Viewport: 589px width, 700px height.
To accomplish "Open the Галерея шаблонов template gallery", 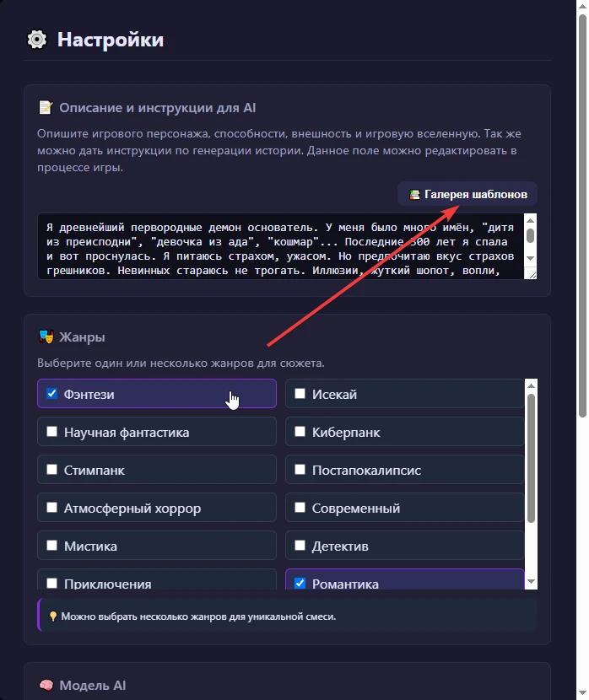I will tap(467, 194).
